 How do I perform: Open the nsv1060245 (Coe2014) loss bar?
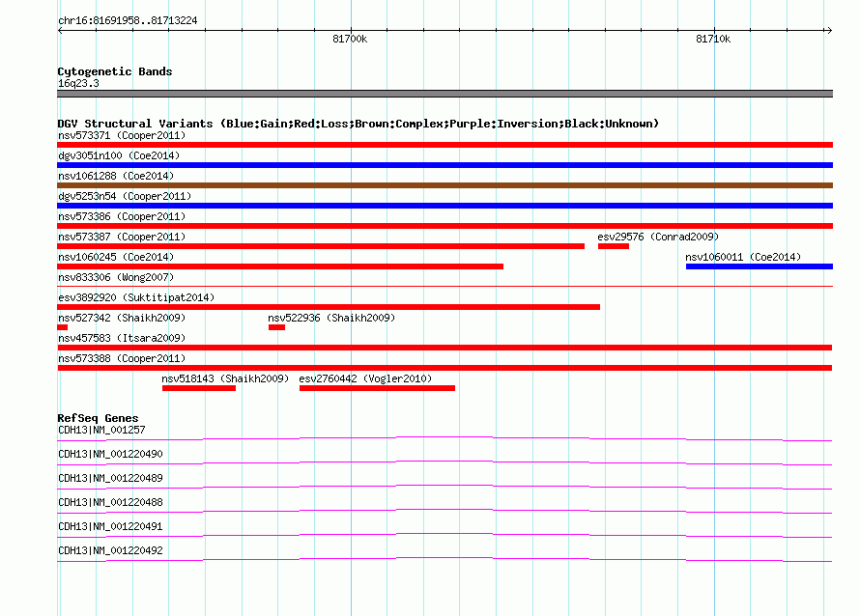[280, 266]
